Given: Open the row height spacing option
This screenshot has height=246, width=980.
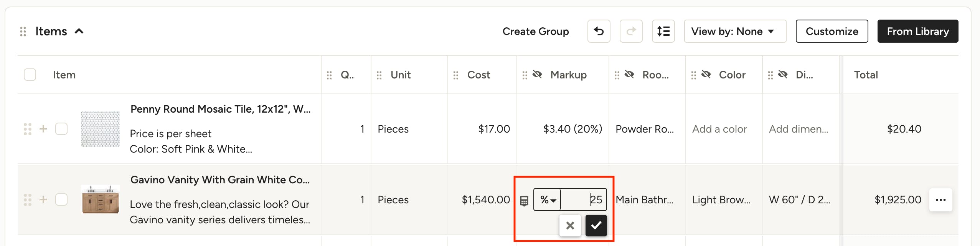Looking at the screenshot, I should [x=663, y=31].
